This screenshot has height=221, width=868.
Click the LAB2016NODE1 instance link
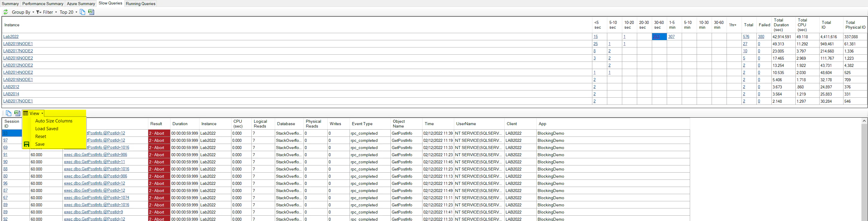(x=18, y=80)
